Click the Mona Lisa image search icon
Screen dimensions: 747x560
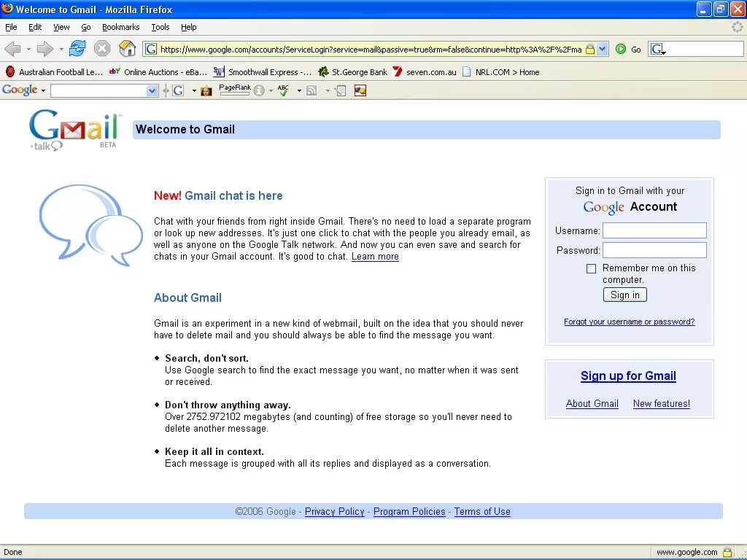[x=206, y=90]
